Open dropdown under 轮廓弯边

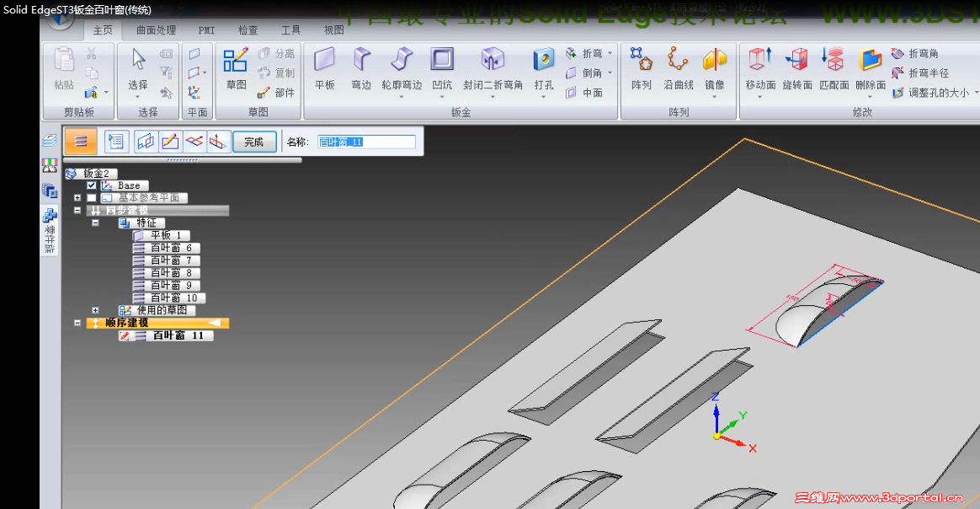(402, 96)
